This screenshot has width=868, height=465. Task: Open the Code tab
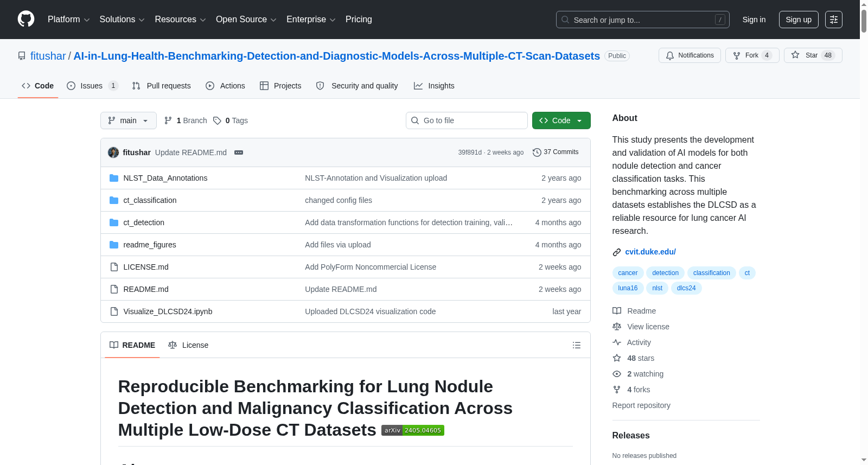click(x=38, y=86)
